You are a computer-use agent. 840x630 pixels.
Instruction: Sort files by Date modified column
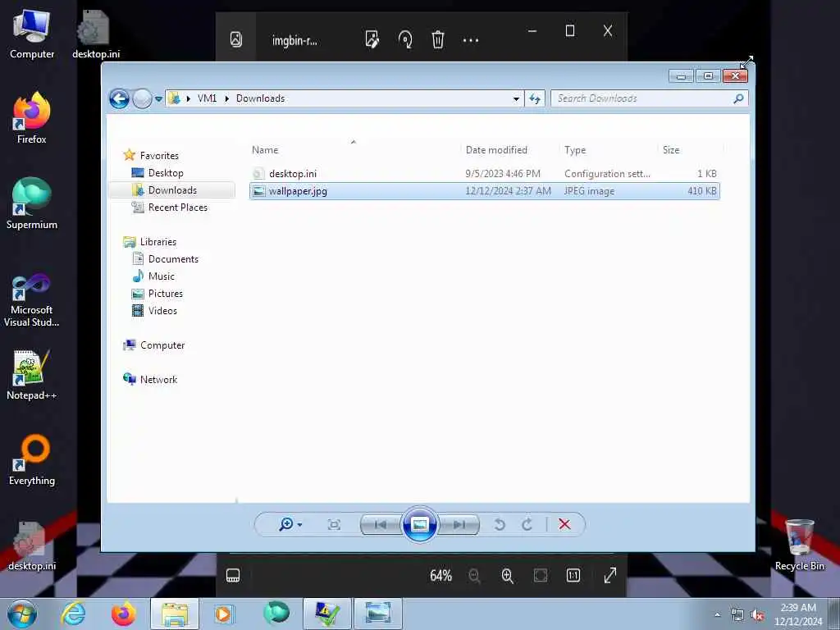click(496, 151)
